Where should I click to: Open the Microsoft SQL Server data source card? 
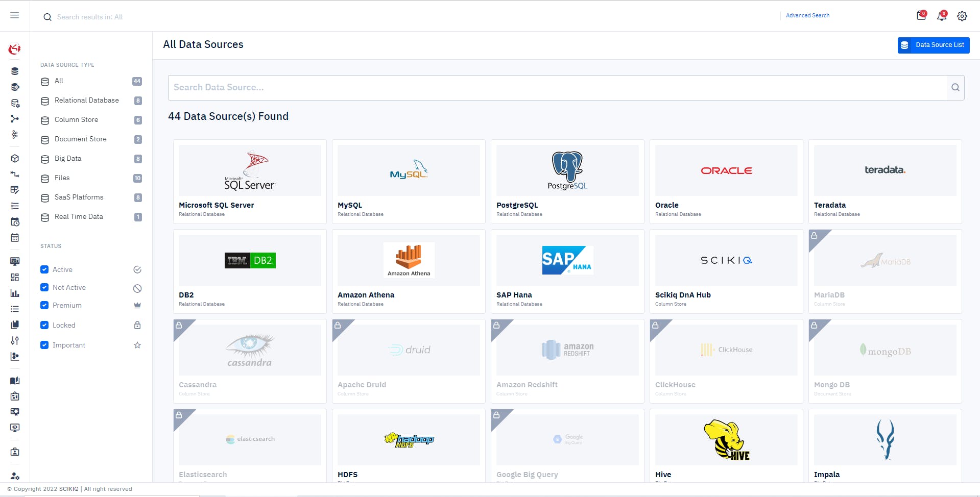[x=250, y=182]
